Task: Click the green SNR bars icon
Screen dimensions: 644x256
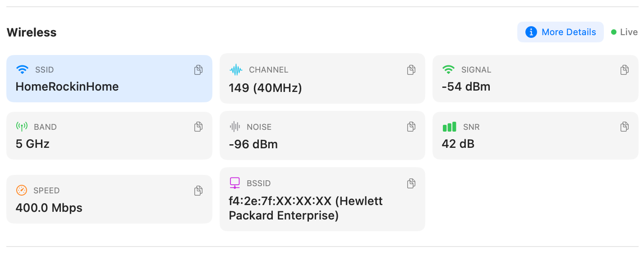Action: click(449, 127)
